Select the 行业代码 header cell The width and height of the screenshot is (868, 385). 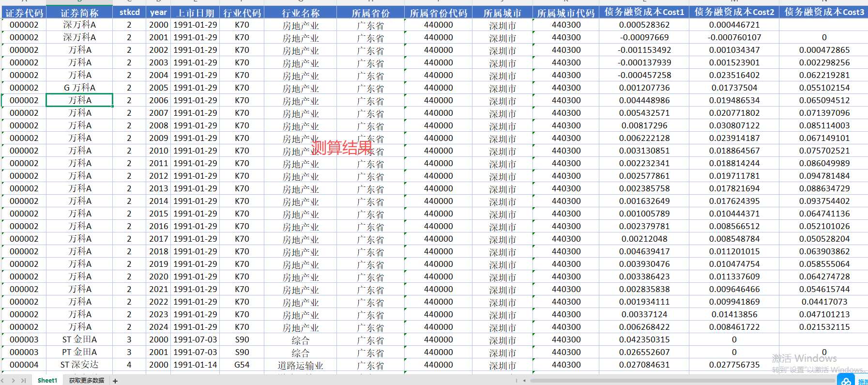242,13
